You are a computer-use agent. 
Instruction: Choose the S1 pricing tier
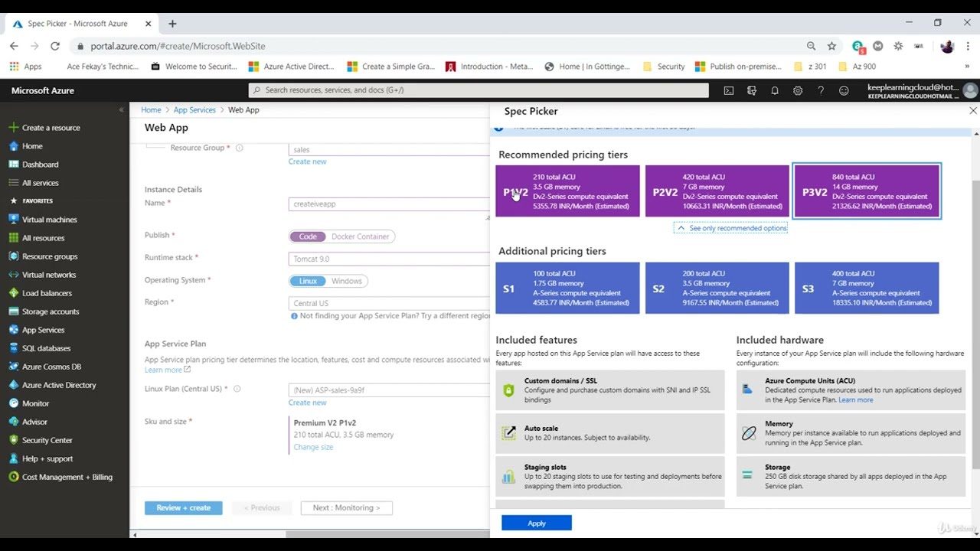[567, 288]
